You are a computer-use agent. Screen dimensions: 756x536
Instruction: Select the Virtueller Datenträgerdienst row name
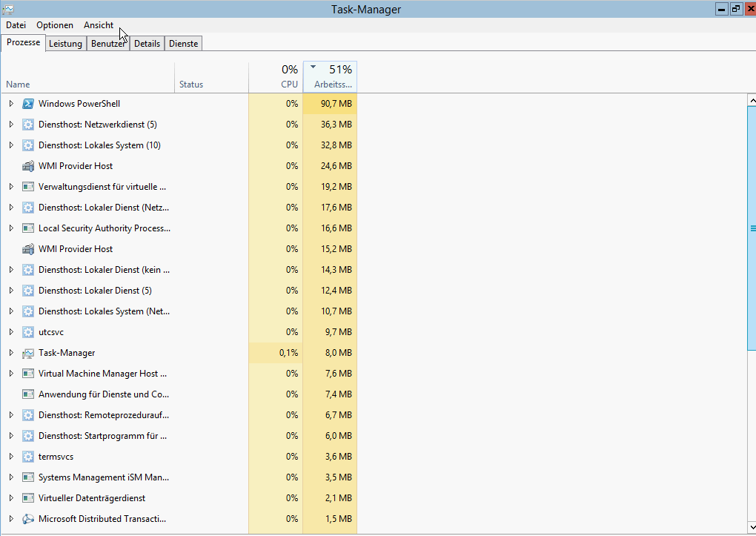coord(92,498)
